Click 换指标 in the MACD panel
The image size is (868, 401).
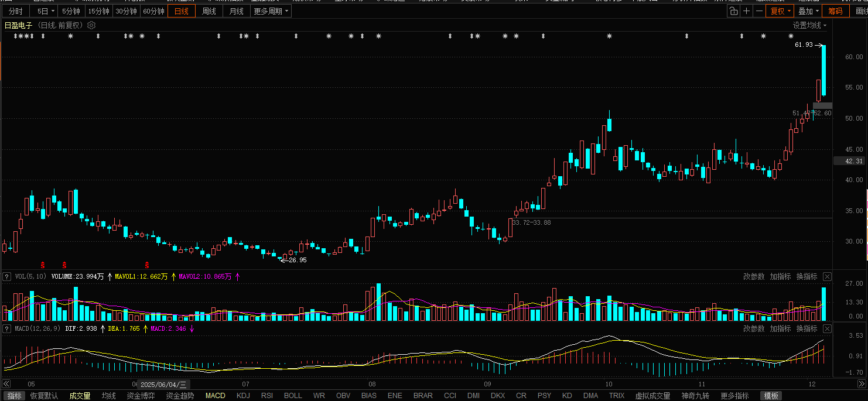[x=807, y=329]
